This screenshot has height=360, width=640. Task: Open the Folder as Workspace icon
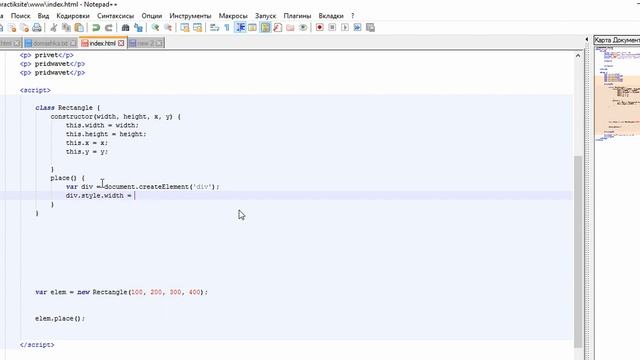coord(290,28)
